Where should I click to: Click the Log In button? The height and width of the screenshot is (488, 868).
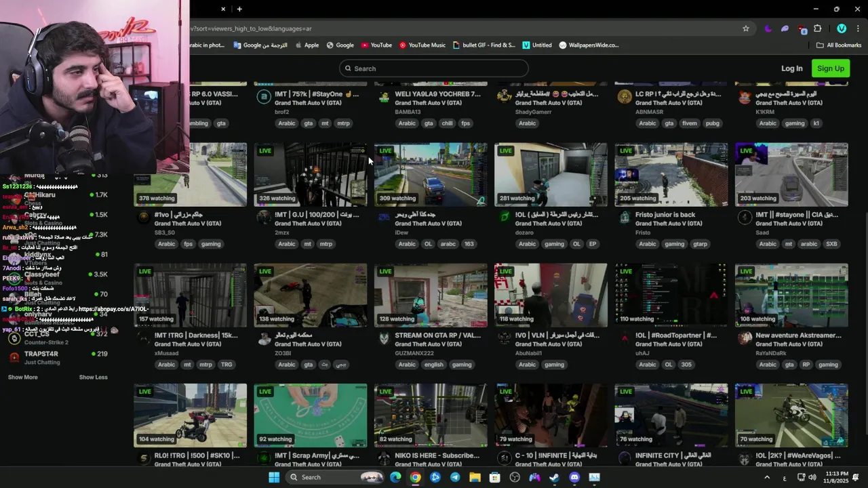(791, 68)
